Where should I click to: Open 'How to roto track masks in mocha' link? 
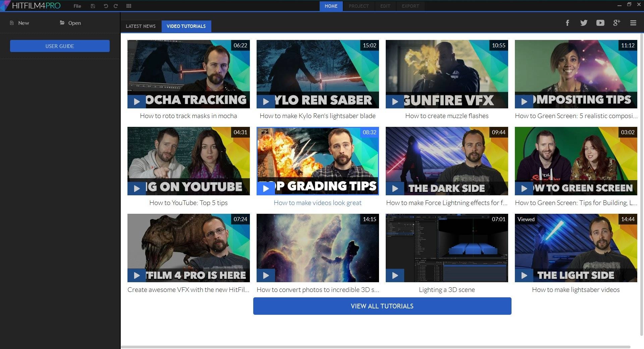189,116
